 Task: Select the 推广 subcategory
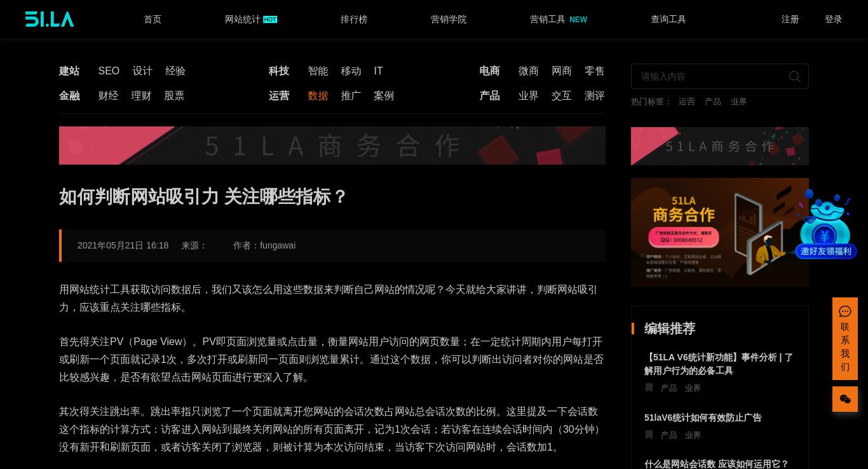[351, 96]
